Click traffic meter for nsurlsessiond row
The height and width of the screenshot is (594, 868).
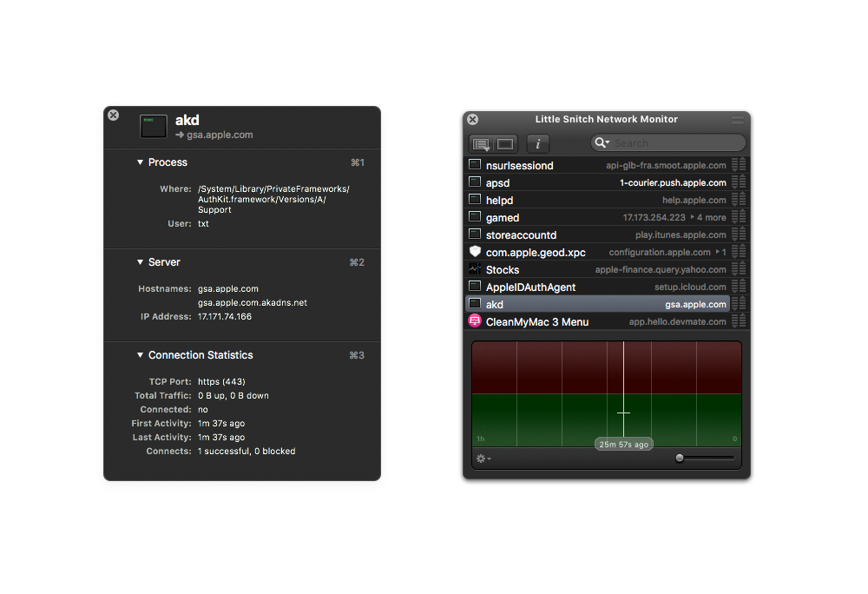tap(739, 164)
